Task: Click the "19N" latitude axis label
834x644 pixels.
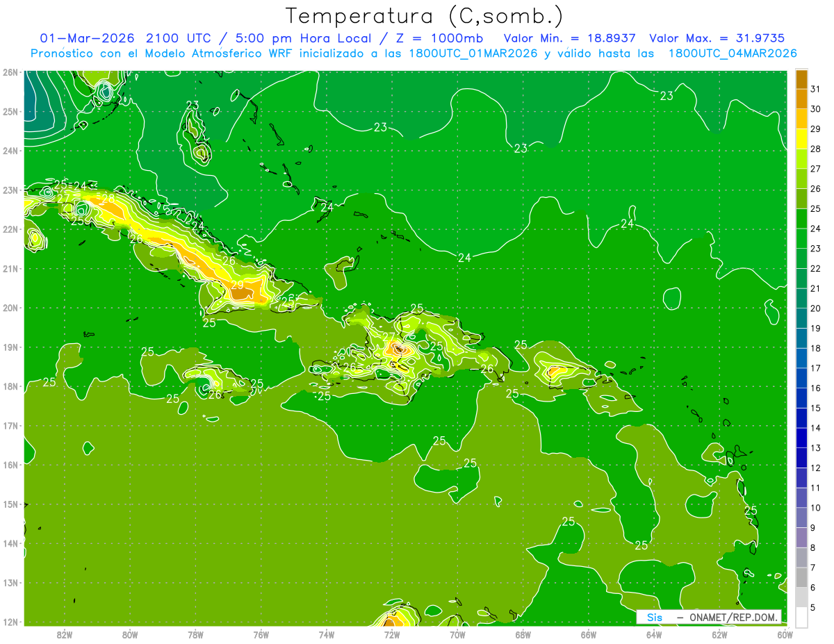Action: point(10,347)
